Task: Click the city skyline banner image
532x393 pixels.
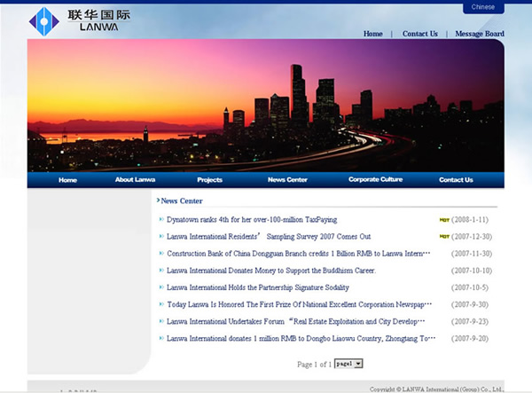Action: [x=266, y=106]
